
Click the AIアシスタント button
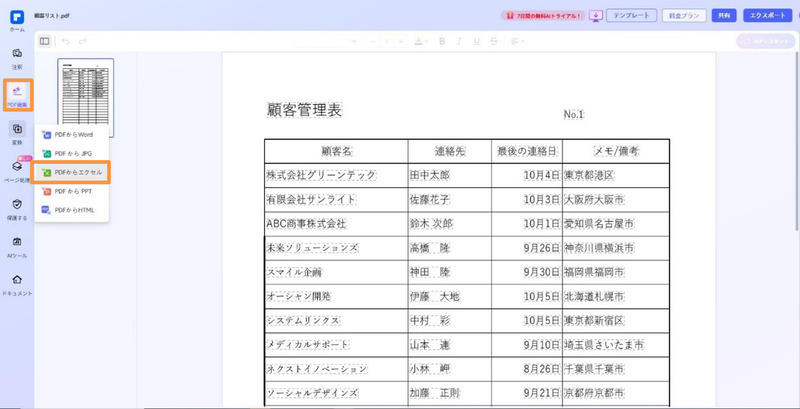click(766, 41)
